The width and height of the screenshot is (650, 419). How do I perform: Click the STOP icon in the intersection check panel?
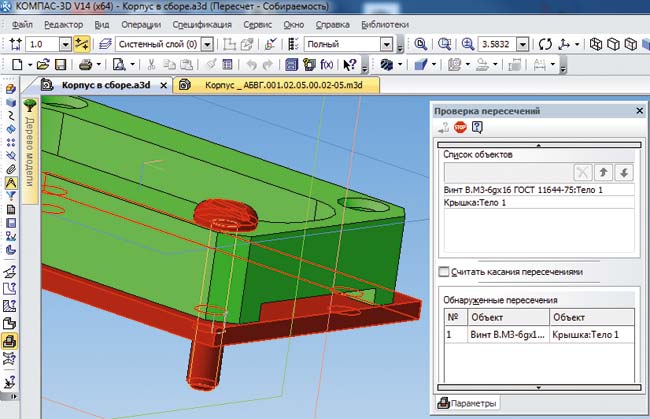460,127
